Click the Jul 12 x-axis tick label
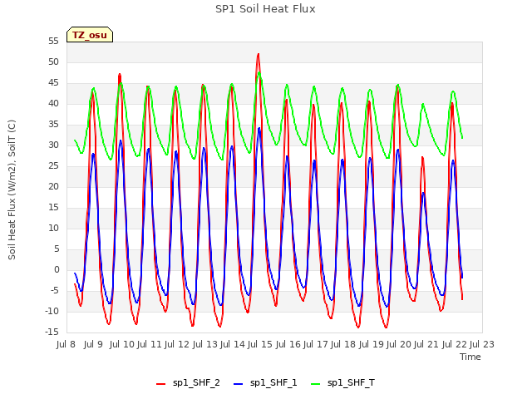 click(x=177, y=344)
